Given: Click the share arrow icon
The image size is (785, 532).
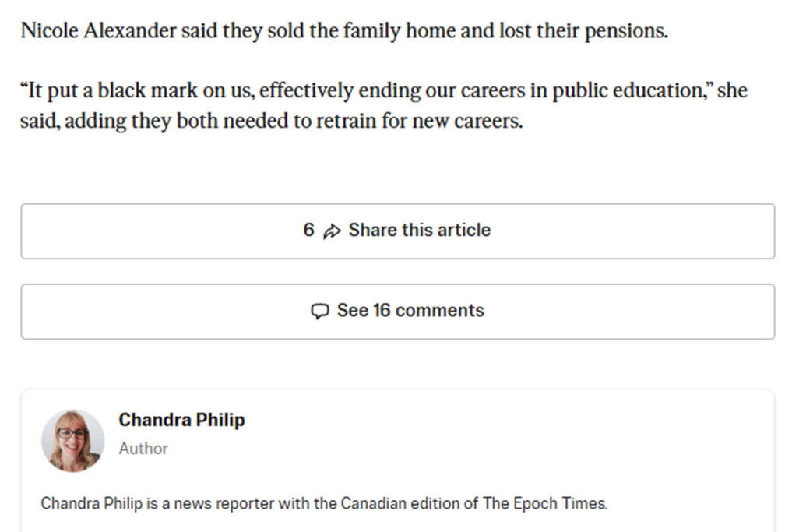Looking at the screenshot, I should (332, 231).
